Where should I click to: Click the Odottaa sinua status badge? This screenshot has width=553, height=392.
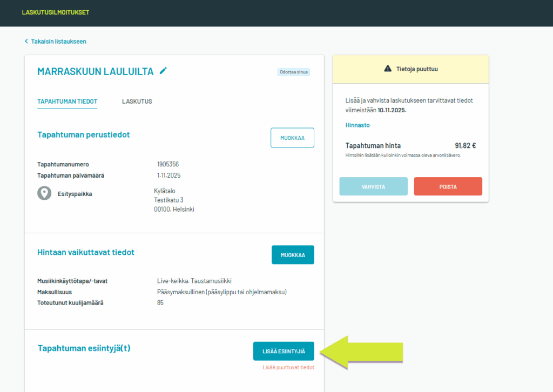(x=293, y=72)
